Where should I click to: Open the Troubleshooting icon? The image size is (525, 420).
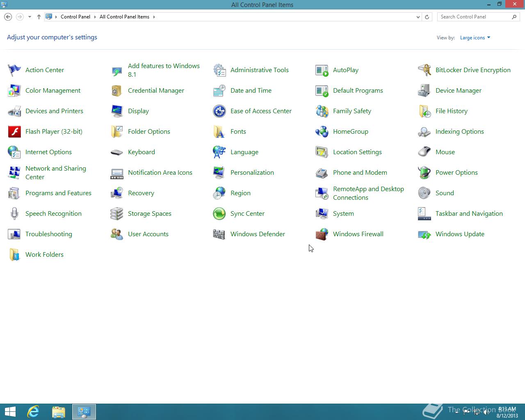click(x=14, y=234)
